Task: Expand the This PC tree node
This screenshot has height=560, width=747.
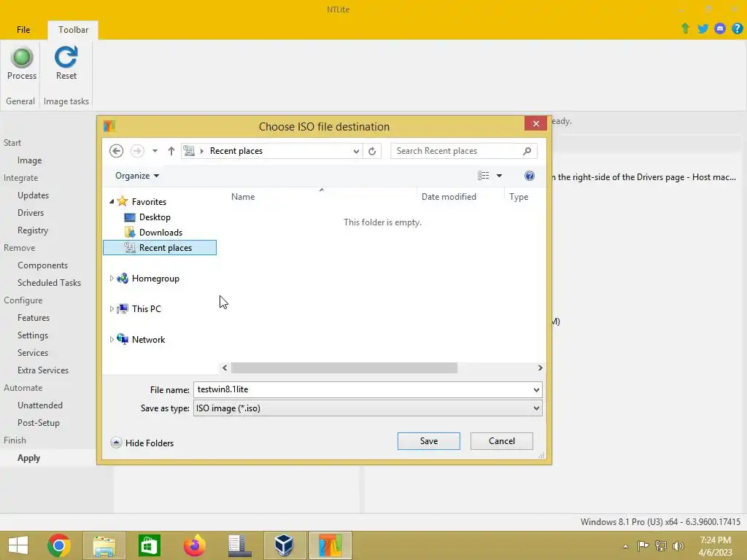Action: (x=112, y=308)
